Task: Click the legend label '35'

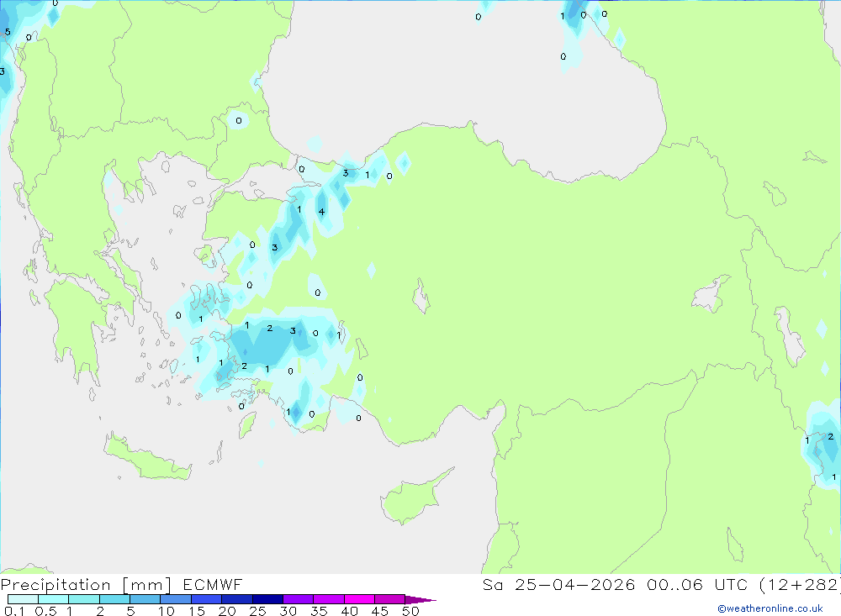Action: pos(319,611)
